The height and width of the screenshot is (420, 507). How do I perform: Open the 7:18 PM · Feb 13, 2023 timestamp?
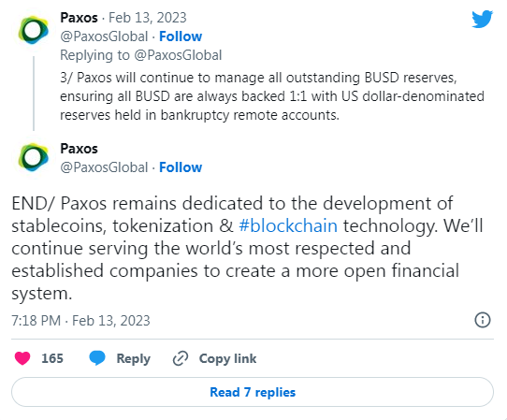[x=80, y=321]
